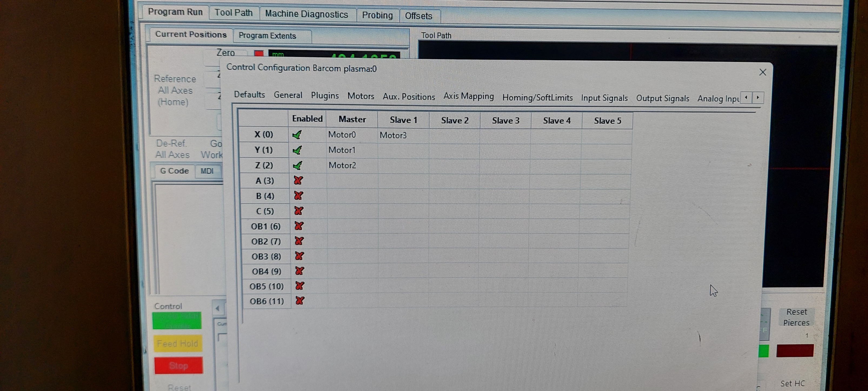Open X axis Slave 1 Motor3 cell

[x=393, y=135]
